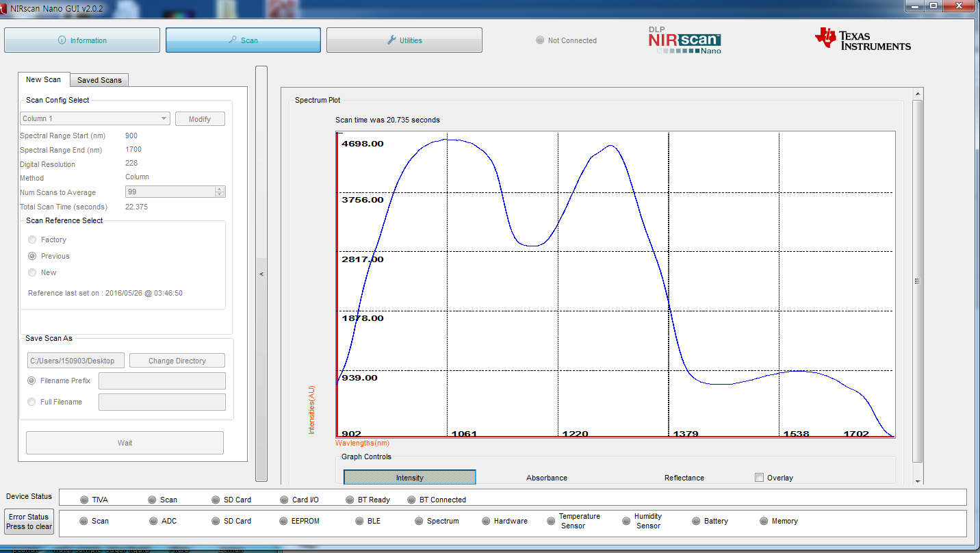Viewport: 980px width, 553px height.
Task: Click the spectrum plot vertical scrollbar thumb
Action: (917, 281)
